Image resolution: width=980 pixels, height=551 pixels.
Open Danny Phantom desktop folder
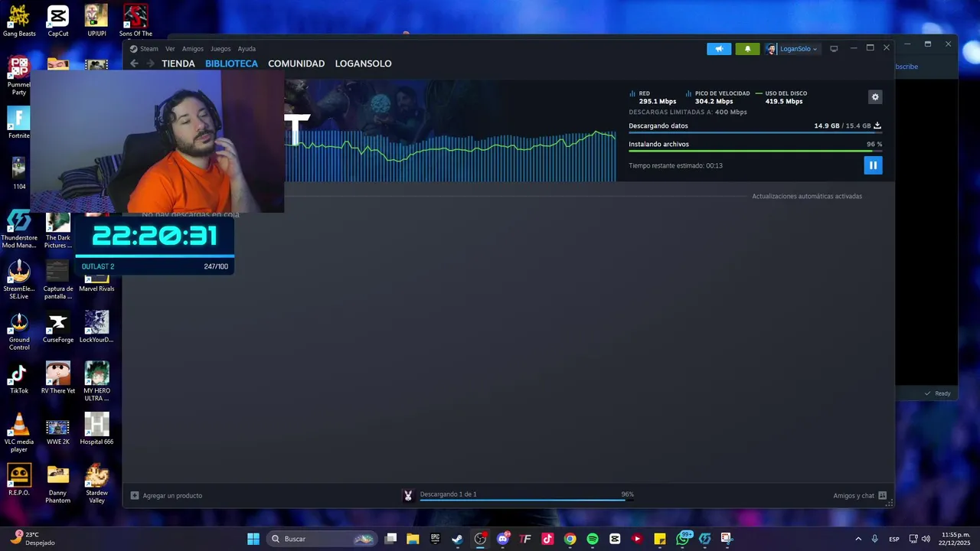coord(58,484)
